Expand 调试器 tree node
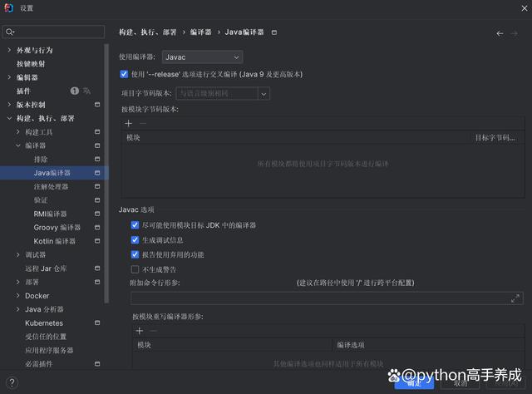The width and height of the screenshot is (532, 394). (18, 254)
